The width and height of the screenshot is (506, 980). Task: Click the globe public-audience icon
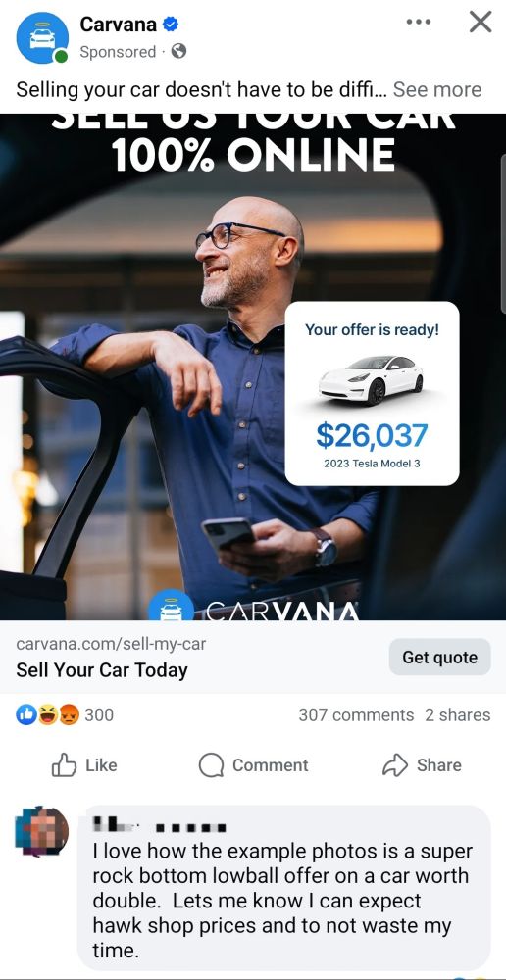coord(178,52)
